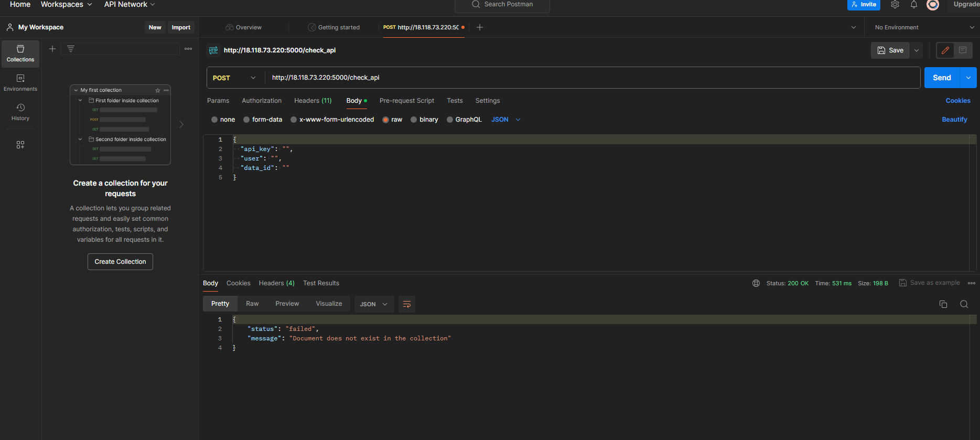980x440 pixels.
Task: Click the Save button
Action: 890,50
